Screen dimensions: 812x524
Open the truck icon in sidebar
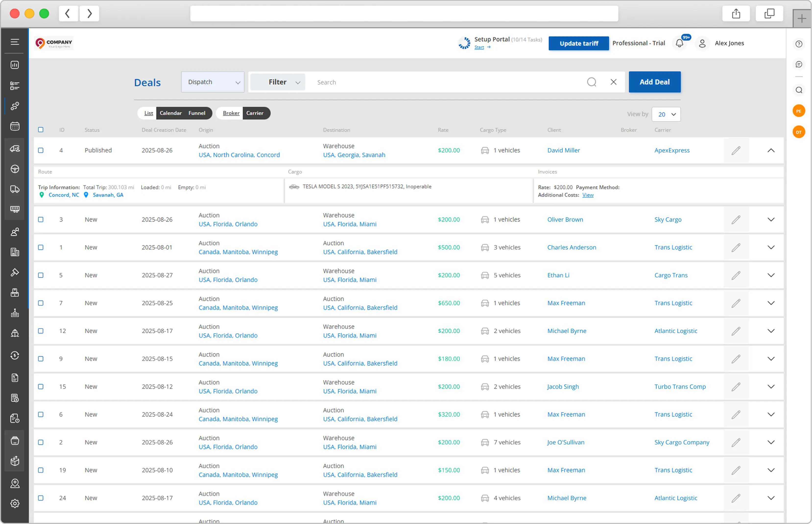tap(15, 189)
